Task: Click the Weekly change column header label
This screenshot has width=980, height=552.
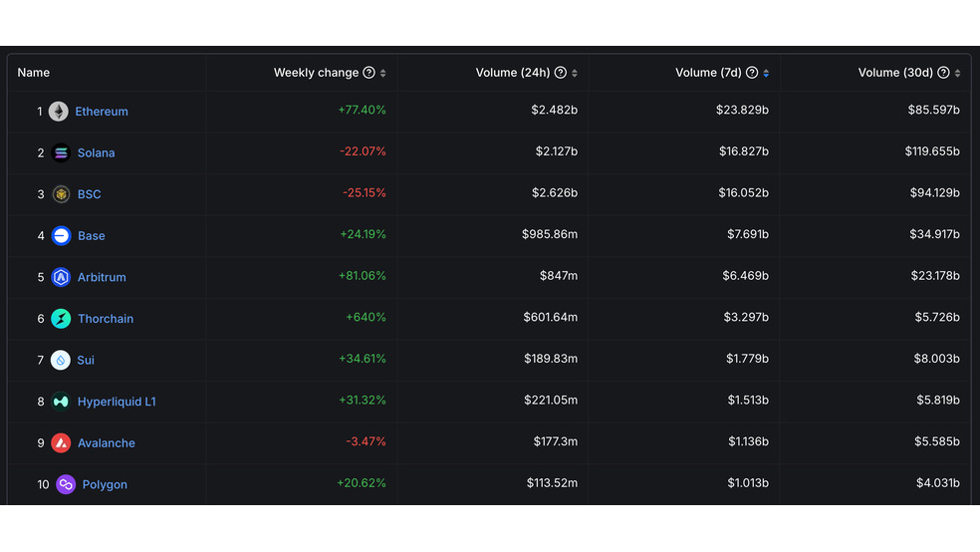Action: (x=317, y=73)
